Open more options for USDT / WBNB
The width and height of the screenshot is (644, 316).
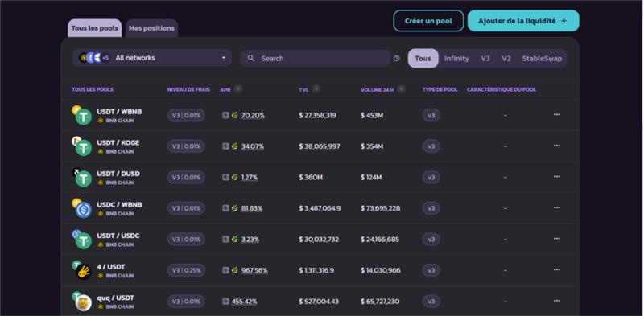557,114
